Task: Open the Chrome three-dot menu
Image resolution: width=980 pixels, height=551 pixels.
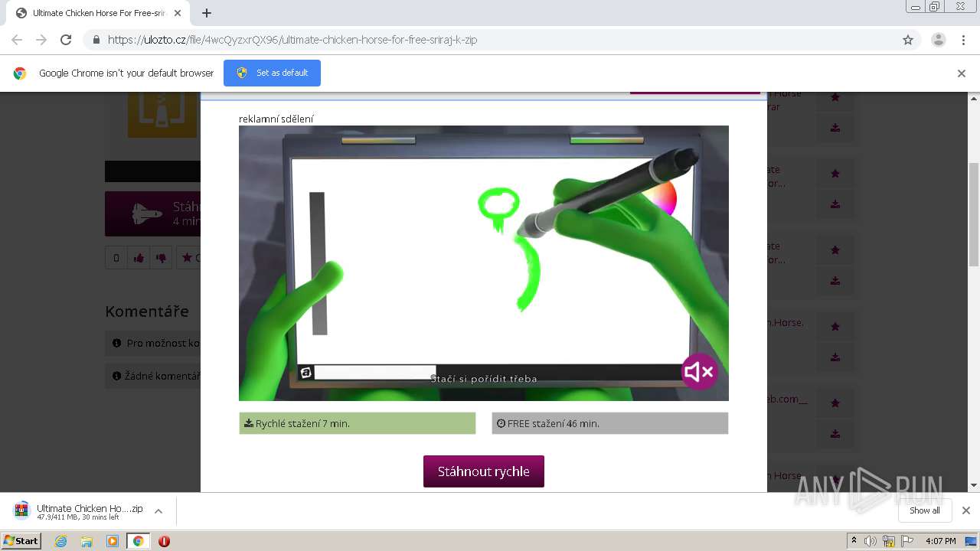Action: [x=963, y=40]
